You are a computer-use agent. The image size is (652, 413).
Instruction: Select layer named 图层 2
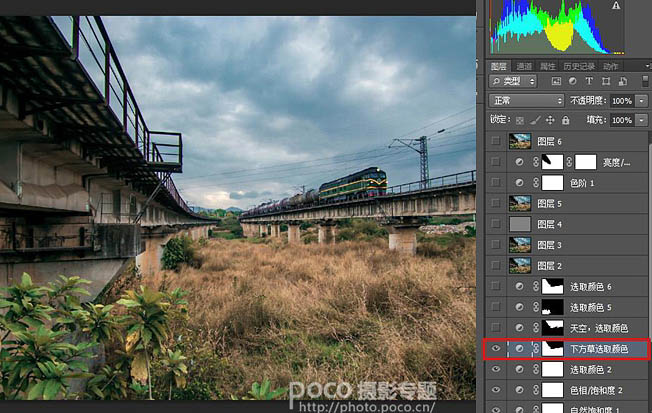click(549, 265)
